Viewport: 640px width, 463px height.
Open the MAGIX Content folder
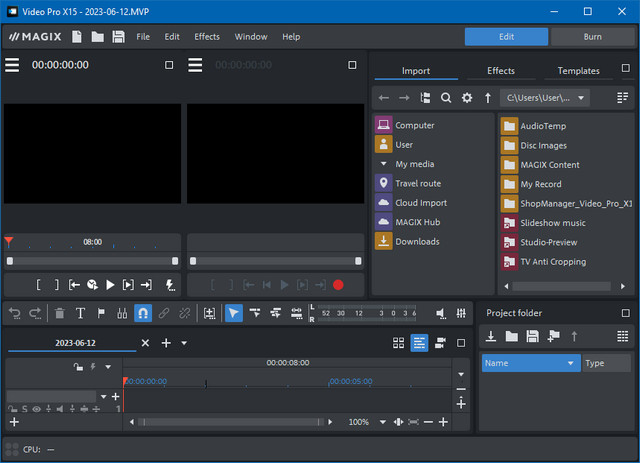coord(549,165)
